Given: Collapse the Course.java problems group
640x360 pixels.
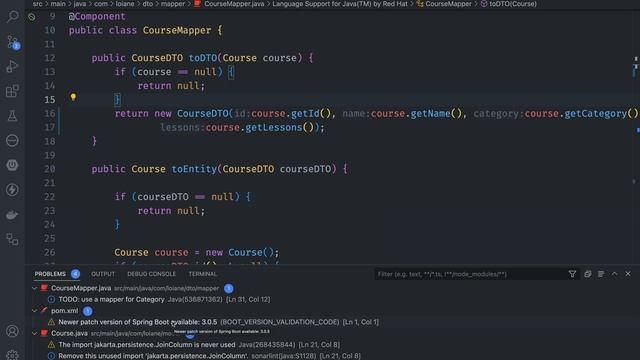Looking at the screenshot, I should coord(35,333).
